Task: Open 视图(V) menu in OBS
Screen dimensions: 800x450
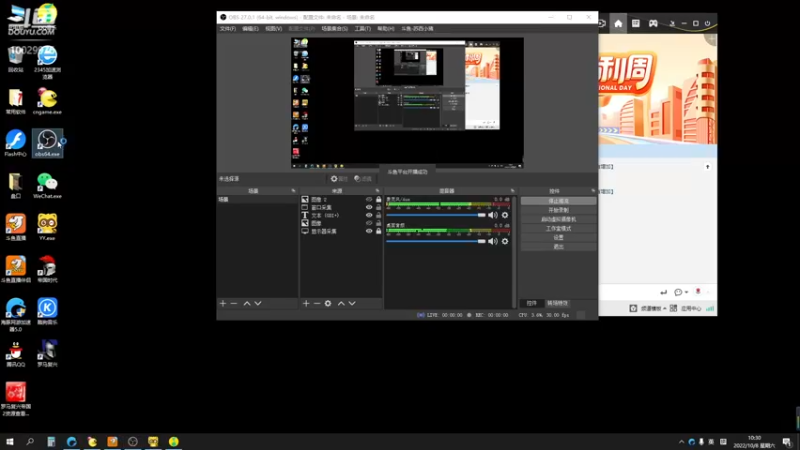Action: tap(273, 29)
